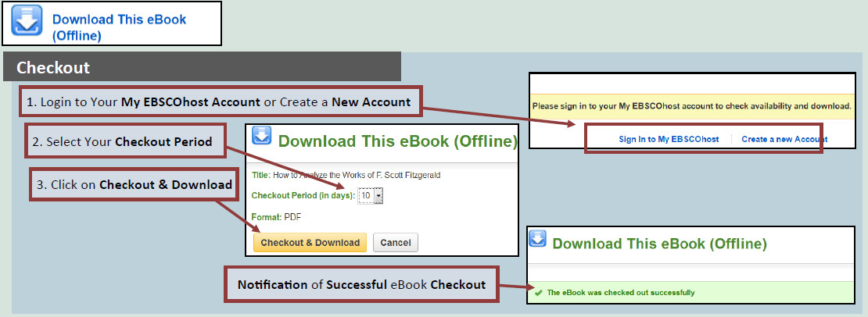This screenshot has width=868, height=317.
Task: Click green dialog heading 'Download This eBook (Offline)'
Action: point(397,141)
